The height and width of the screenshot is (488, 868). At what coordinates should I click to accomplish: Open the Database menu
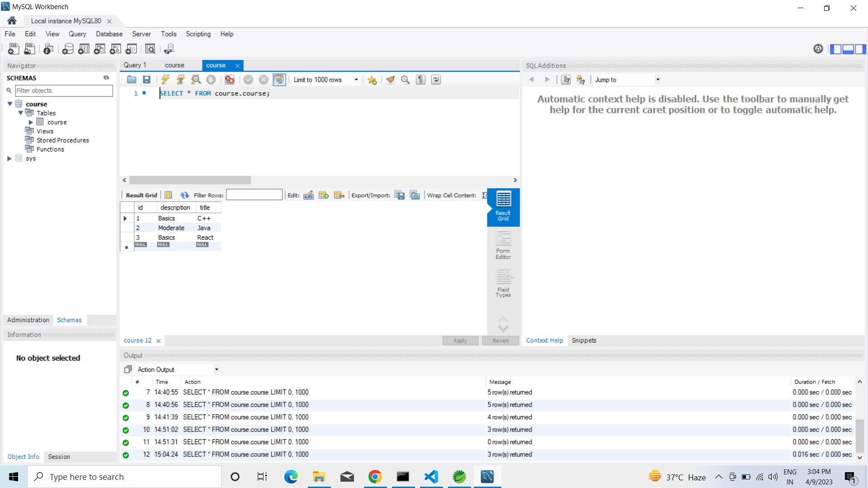point(109,34)
